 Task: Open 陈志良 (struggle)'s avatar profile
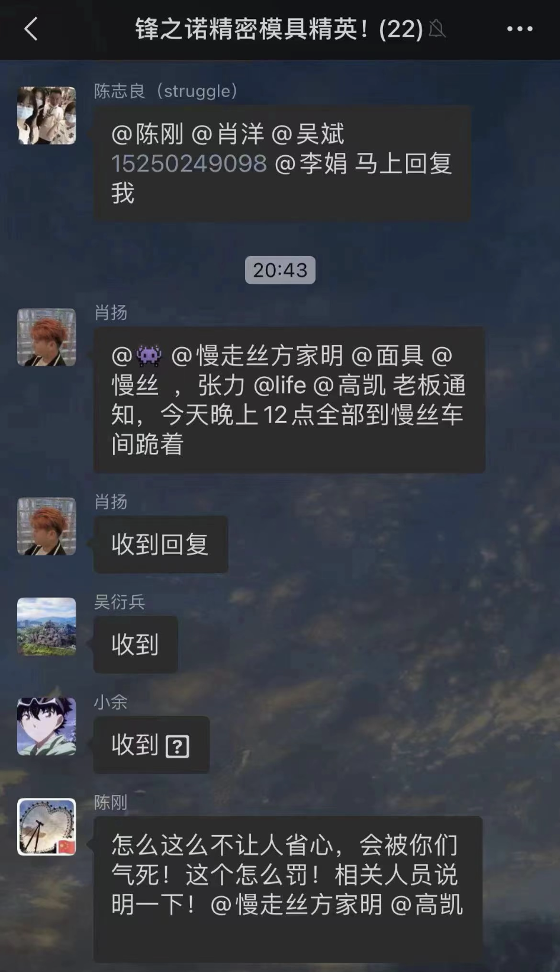[x=47, y=116]
